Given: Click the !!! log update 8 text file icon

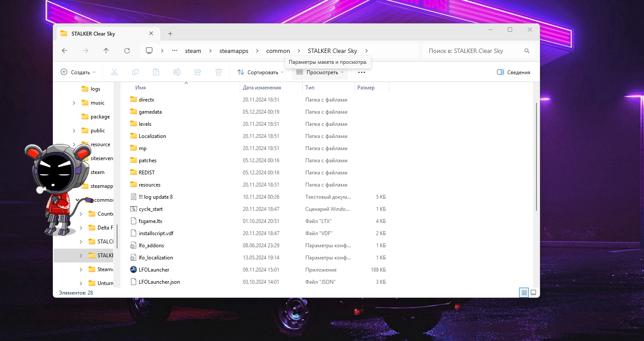Looking at the screenshot, I should coord(134,197).
